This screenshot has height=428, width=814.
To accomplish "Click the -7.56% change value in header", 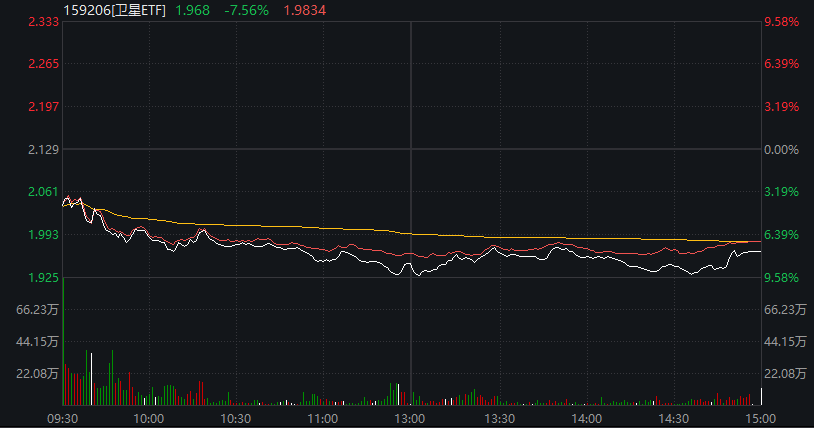I will (245, 10).
